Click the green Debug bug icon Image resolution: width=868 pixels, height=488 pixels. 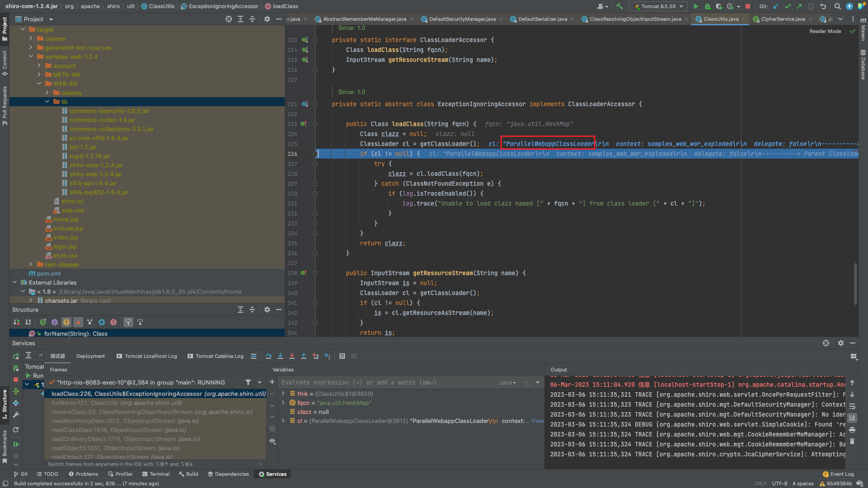tap(708, 6)
